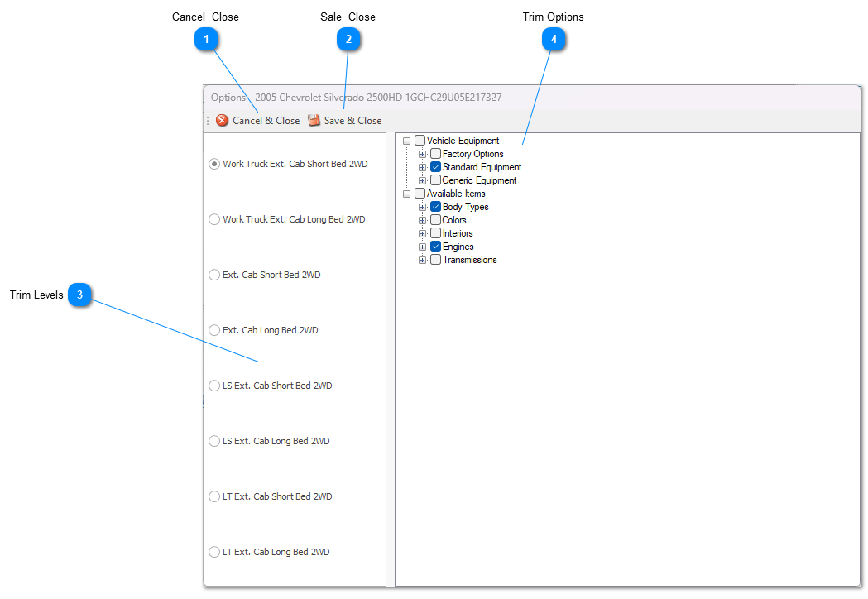The width and height of the screenshot is (868, 599).
Task: Select LS Ext. Cab Long Bed 2WD radio
Action: 214,441
